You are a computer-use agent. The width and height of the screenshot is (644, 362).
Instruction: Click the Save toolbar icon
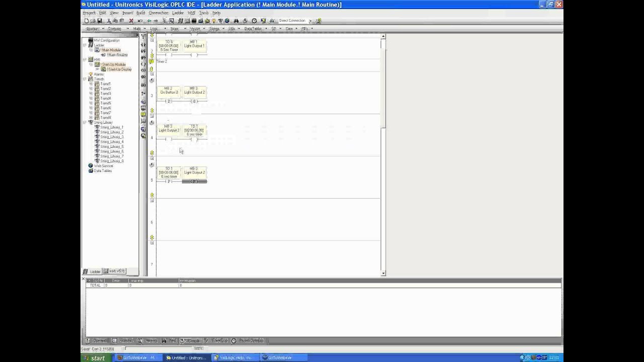100,21
